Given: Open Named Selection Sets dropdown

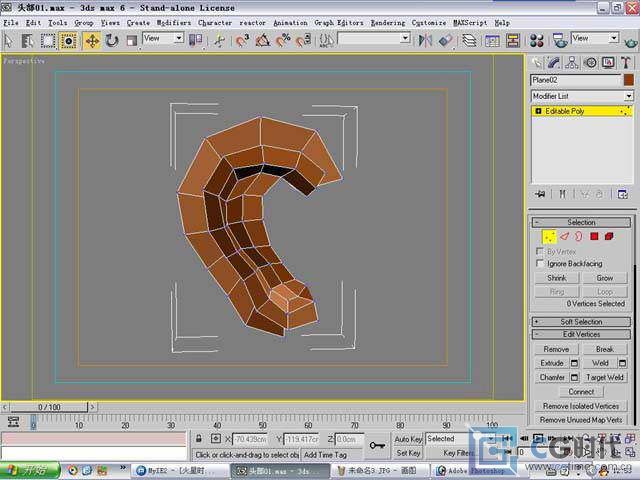Looking at the screenshot, I should click(374, 39).
